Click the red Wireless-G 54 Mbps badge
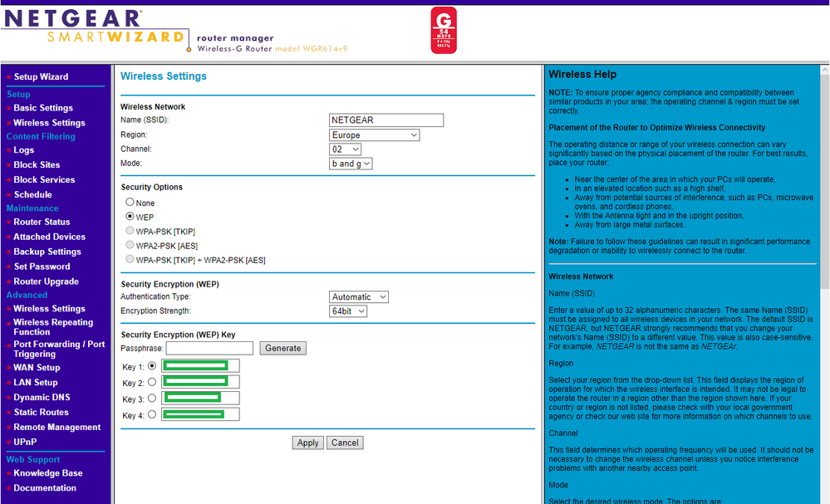The width and height of the screenshot is (830, 504). click(444, 31)
